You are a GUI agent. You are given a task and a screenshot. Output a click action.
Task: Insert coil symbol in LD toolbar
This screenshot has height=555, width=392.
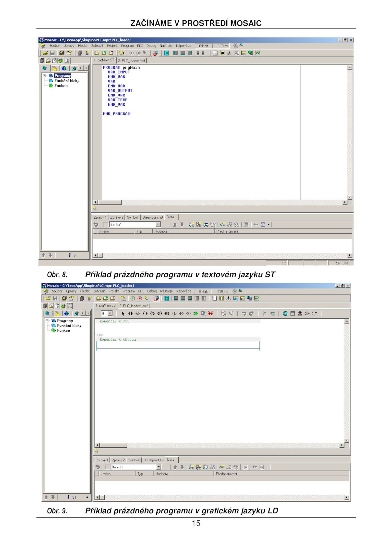(x=145, y=314)
